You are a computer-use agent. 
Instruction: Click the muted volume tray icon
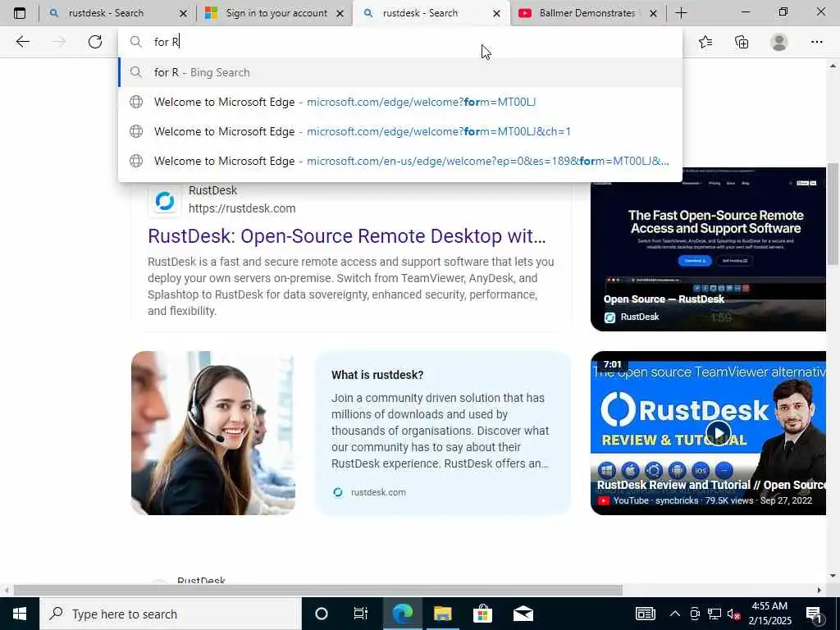click(734, 614)
